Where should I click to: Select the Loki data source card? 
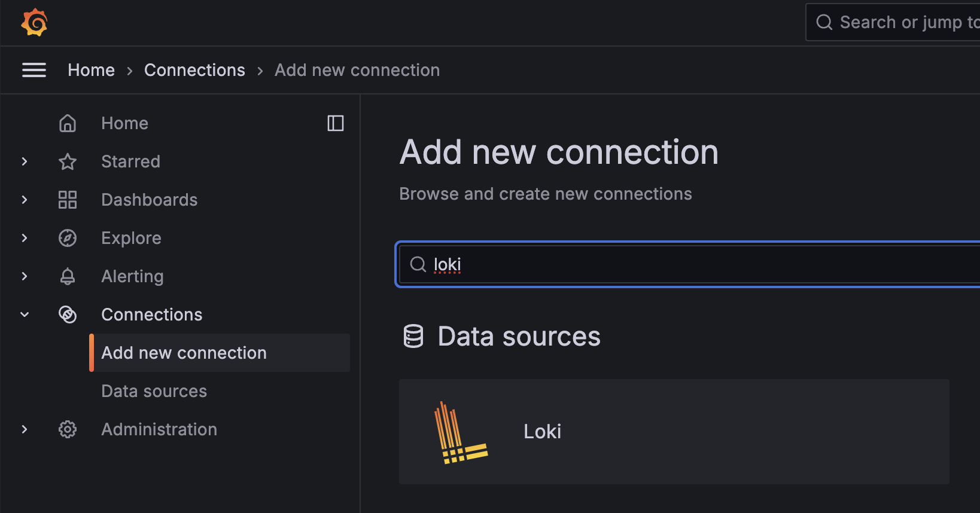pyautogui.click(x=674, y=432)
